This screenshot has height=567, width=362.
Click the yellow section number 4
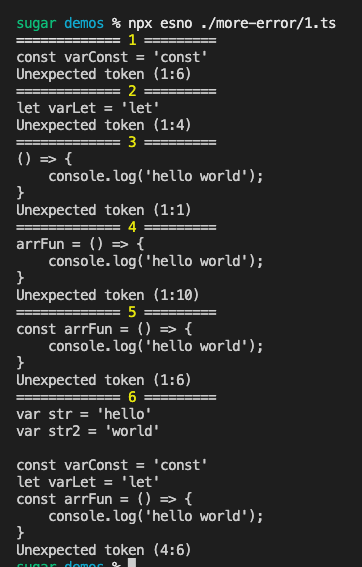[x=132, y=227]
